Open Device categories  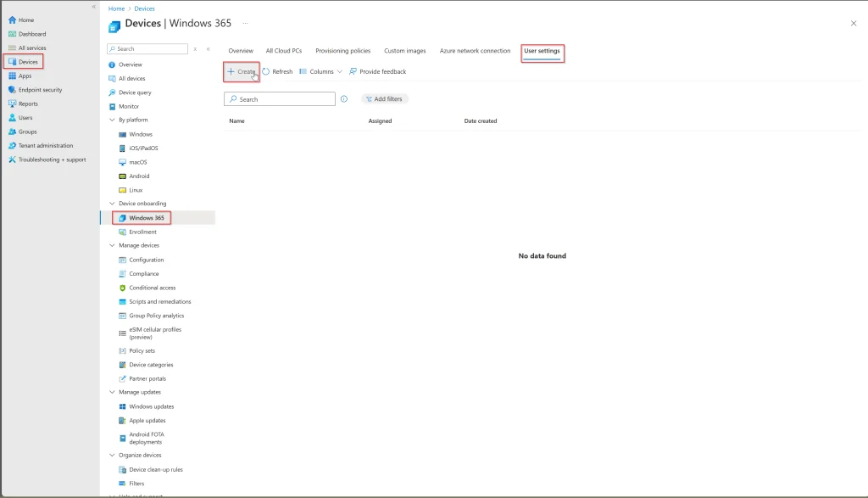pos(146,365)
